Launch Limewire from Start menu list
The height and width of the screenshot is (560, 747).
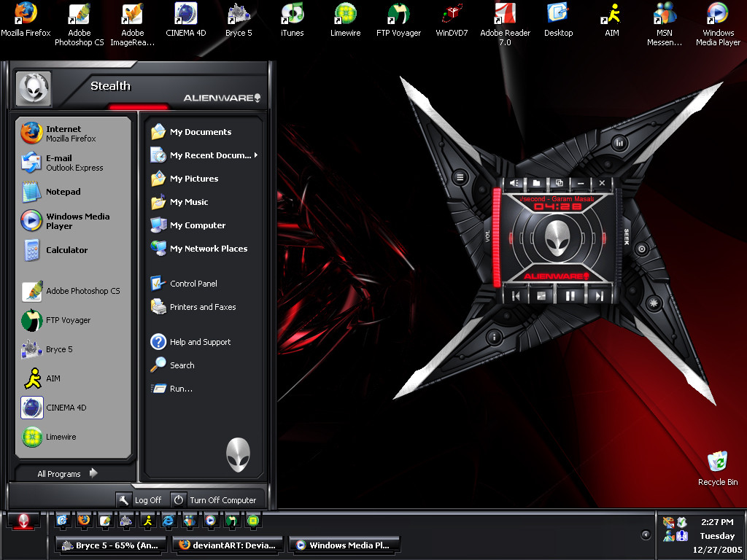[74, 437]
